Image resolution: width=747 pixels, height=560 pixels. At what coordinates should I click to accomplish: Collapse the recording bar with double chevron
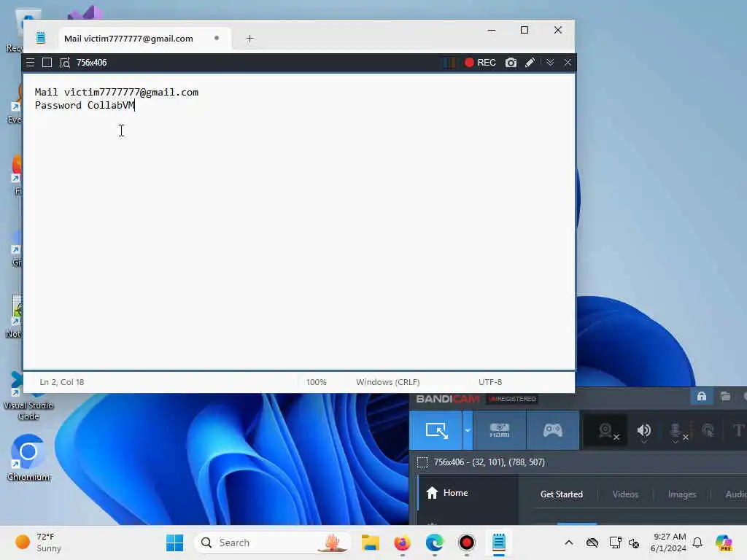(550, 63)
